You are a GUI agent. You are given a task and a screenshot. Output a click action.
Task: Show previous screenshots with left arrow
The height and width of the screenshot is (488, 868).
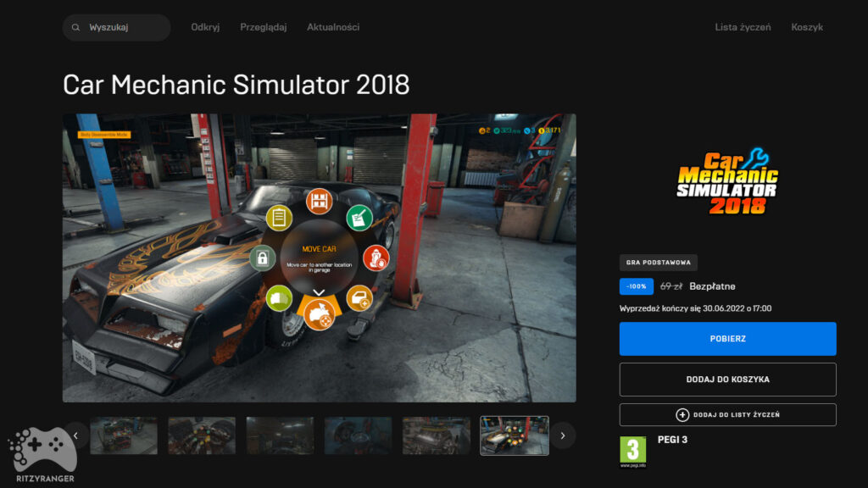[75, 435]
